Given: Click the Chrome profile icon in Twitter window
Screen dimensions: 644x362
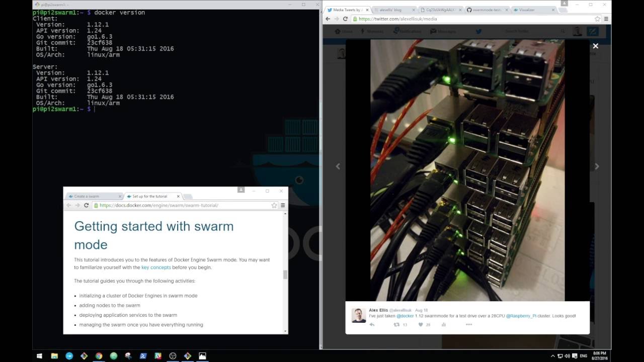Looking at the screenshot, I should point(565,4).
